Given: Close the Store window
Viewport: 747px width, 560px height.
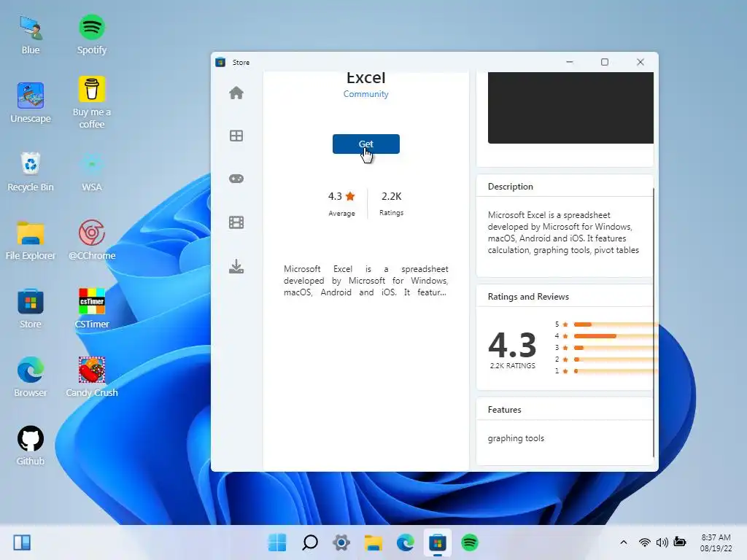Looking at the screenshot, I should pyautogui.click(x=640, y=62).
